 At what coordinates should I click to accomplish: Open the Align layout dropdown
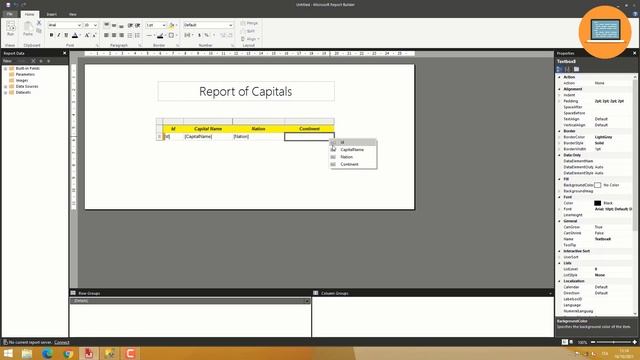point(250,39)
